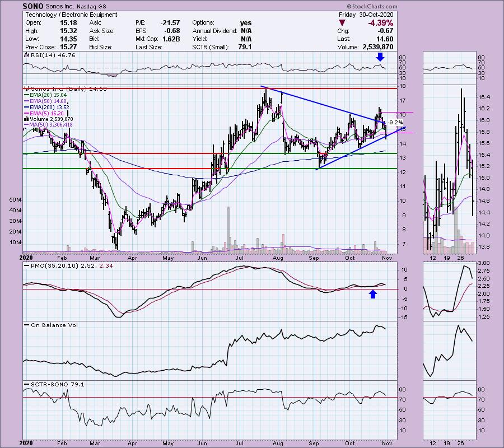The width and height of the screenshot is (504, 448).
Task: Click the Sonos Inc. Nasdaq GS title
Action: point(76,6)
